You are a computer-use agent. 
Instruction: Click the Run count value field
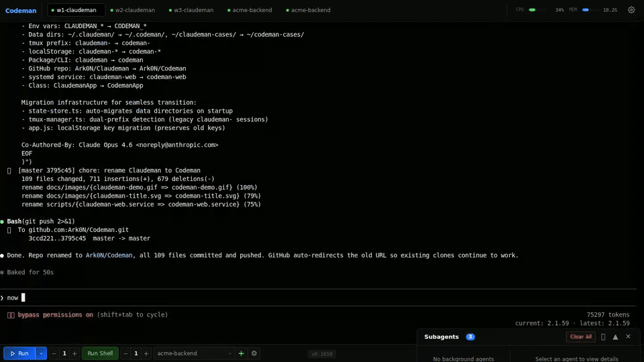(x=64, y=353)
